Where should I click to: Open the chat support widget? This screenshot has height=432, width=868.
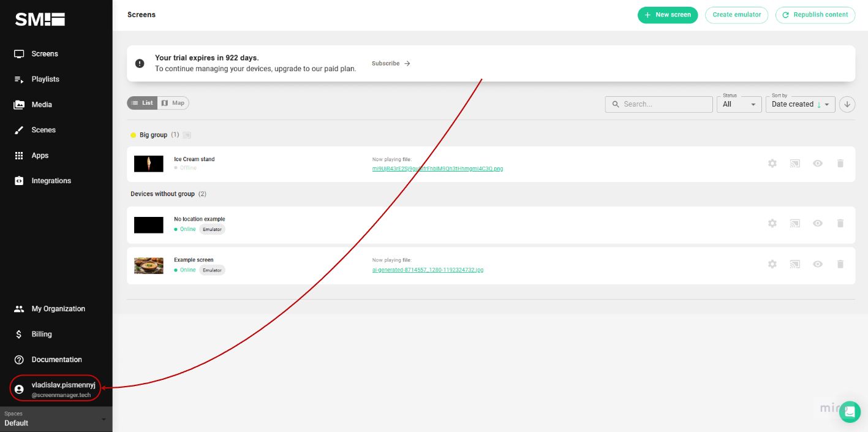pyautogui.click(x=850, y=412)
